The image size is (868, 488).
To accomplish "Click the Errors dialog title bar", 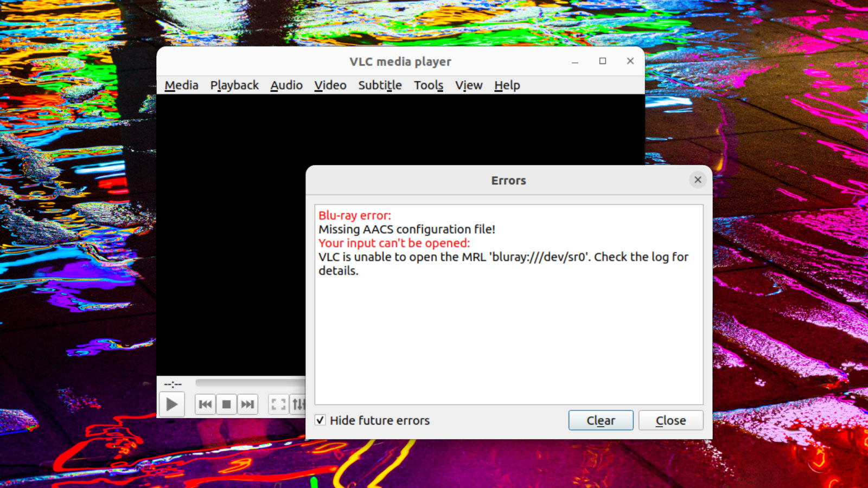I will tap(509, 181).
